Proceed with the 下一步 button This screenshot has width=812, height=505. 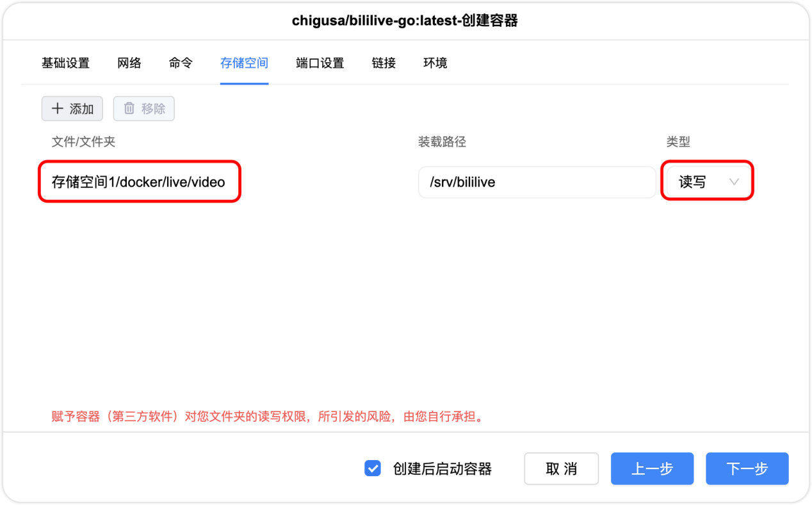point(747,468)
